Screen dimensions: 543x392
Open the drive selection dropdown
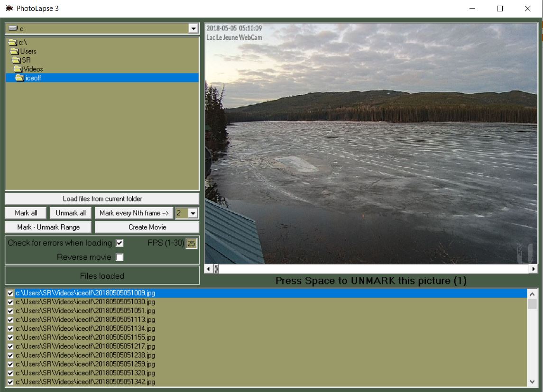pos(193,29)
